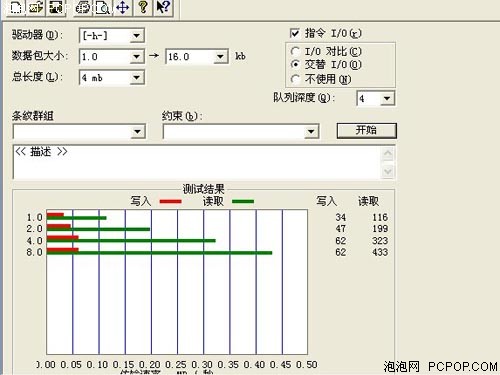The image size is (500, 375).
Task: Open the 驱动器 drive dropdown
Action: point(136,36)
